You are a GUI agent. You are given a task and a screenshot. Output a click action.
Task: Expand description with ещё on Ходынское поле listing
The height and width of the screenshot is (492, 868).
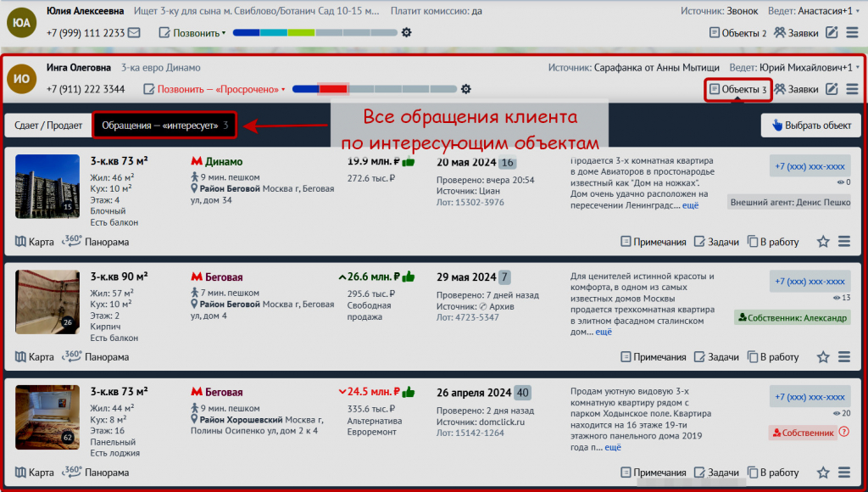(613, 447)
